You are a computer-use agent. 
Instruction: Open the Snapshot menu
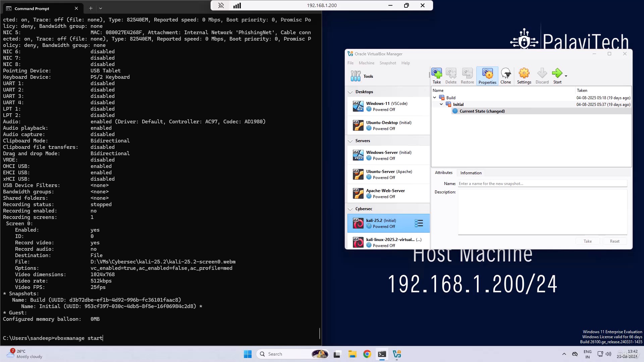388,63
